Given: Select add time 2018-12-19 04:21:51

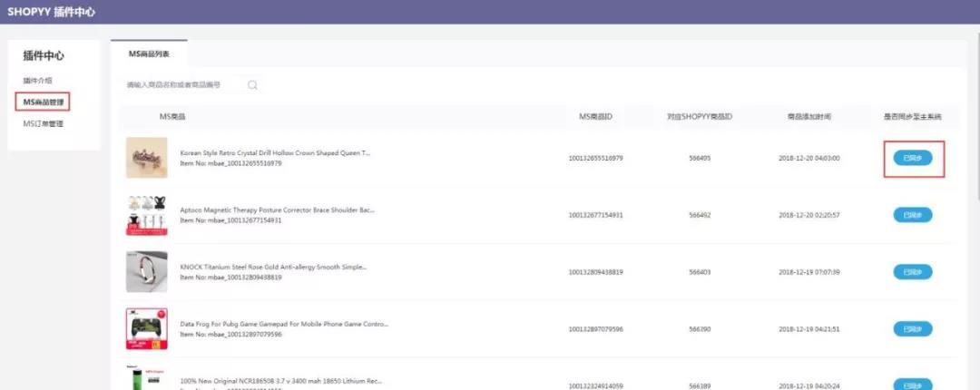Looking at the screenshot, I should 808,328.
